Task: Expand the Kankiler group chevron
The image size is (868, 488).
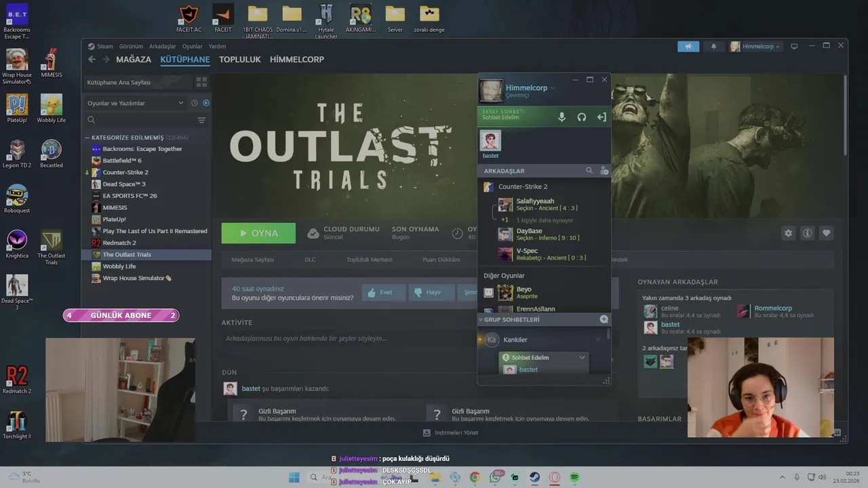Action: coord(598,340)
